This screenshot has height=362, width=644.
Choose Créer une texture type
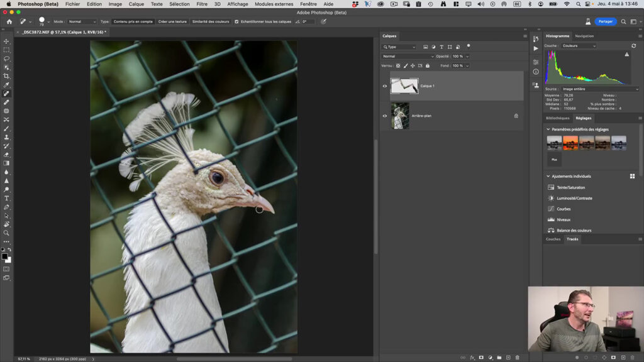click(172, 22)
